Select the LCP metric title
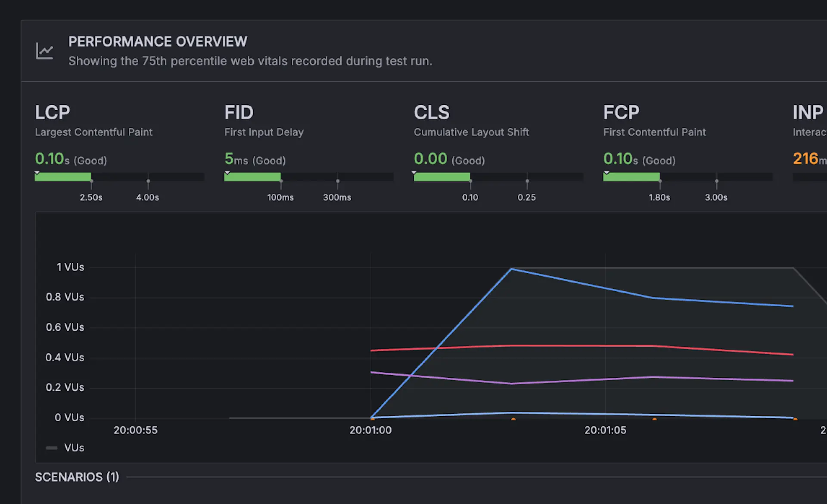Image resolution: width=827 pixels, height=504 pixels. (52, 112)
